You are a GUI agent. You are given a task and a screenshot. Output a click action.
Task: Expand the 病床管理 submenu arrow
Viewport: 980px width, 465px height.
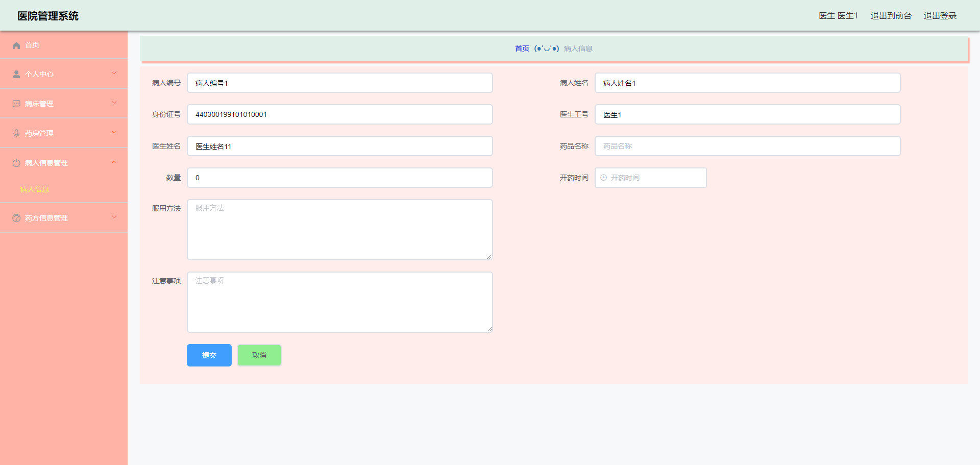[x=114, y=103]
